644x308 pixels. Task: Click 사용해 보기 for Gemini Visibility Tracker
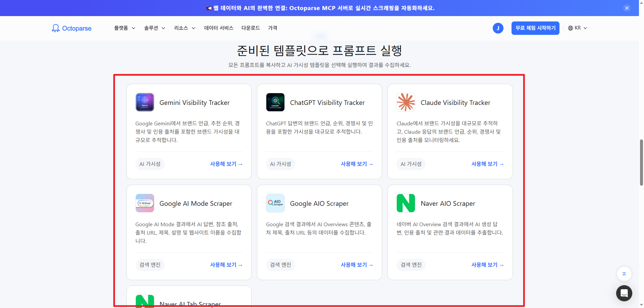pos(226,164)
